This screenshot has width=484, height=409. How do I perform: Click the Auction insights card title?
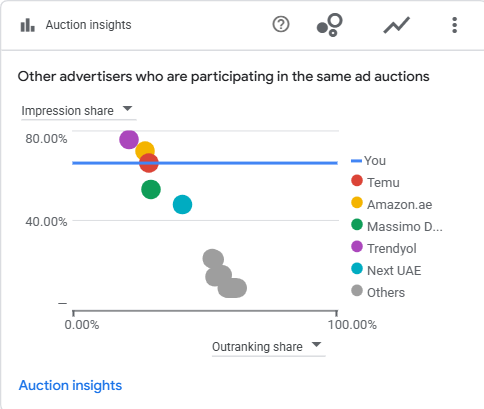(x=88, y=25)
